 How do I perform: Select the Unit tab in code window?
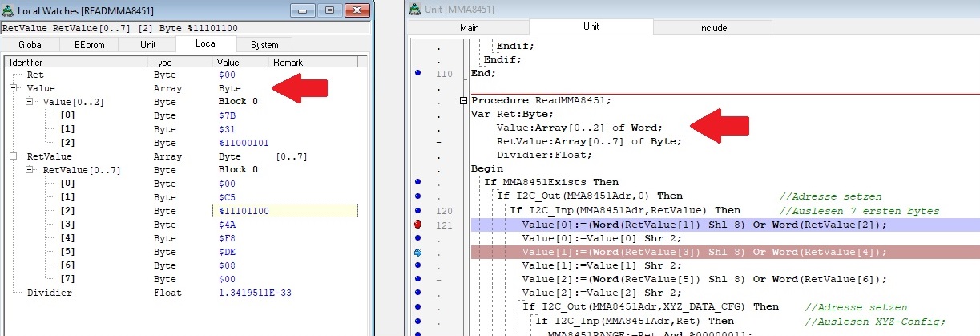coord(591,26)
